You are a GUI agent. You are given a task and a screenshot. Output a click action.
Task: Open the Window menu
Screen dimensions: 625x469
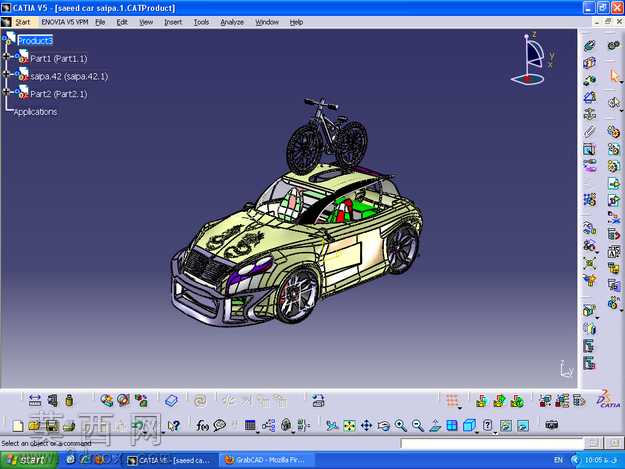267,22
